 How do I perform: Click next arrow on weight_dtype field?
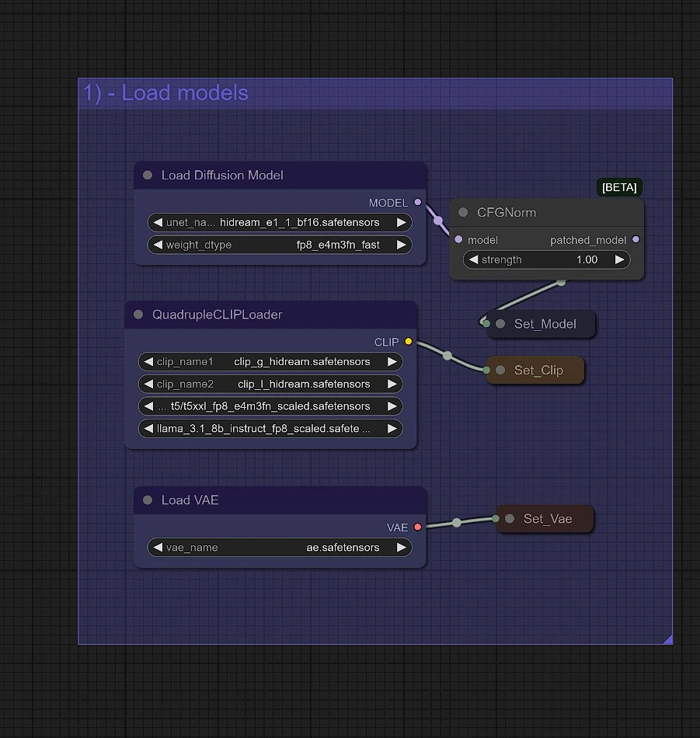coord(401,245)
